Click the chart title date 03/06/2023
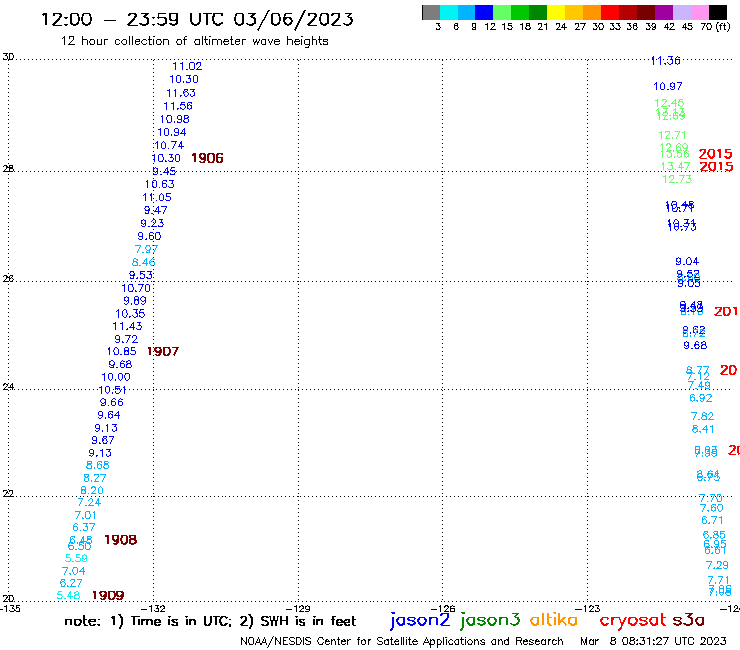Image resolution: width=740 pixels, height=650 pixels. point(293,20)
